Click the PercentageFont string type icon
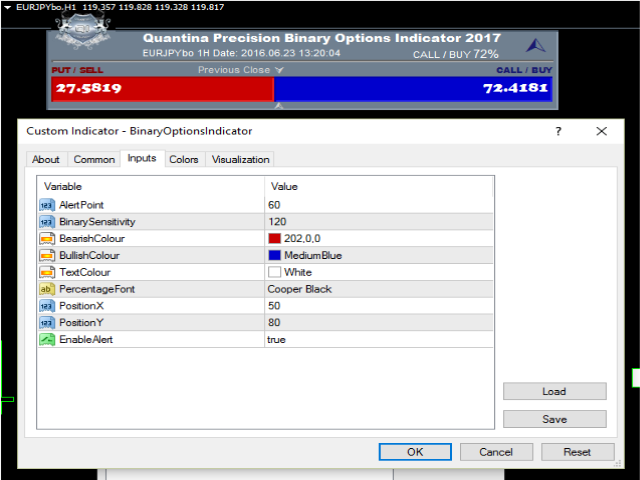This screenshot has width=640, height=480. click(47, 289)
